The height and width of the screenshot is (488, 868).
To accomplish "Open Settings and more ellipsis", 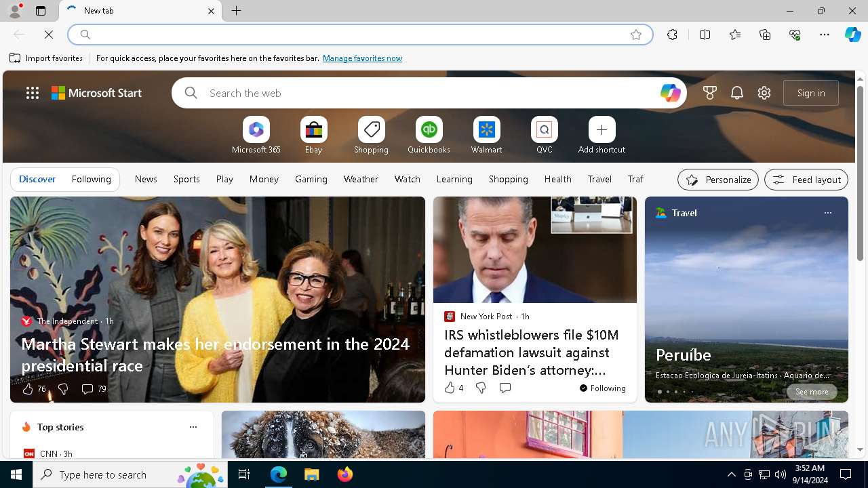I will 825,35.
